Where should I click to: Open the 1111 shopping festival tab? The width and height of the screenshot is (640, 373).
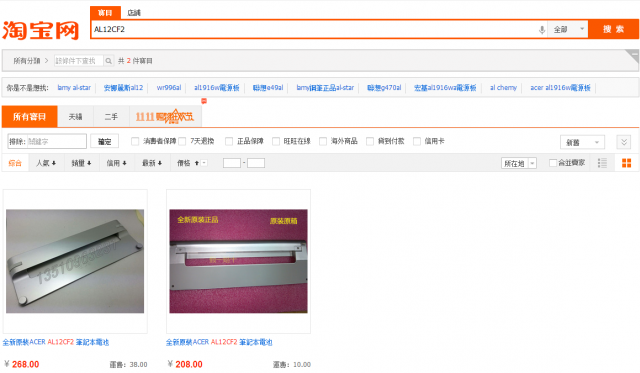pyautogui.click(x=165, y=117)
